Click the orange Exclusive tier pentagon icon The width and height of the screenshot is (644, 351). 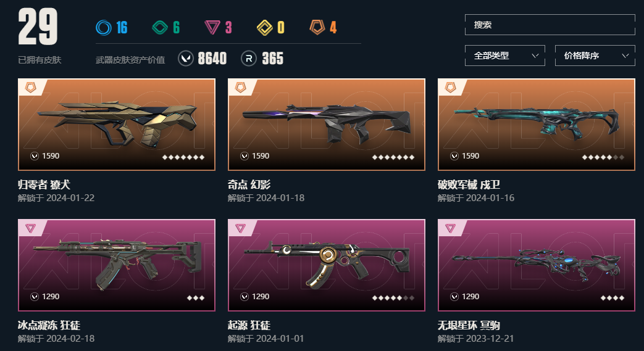(x=317, y=28)
